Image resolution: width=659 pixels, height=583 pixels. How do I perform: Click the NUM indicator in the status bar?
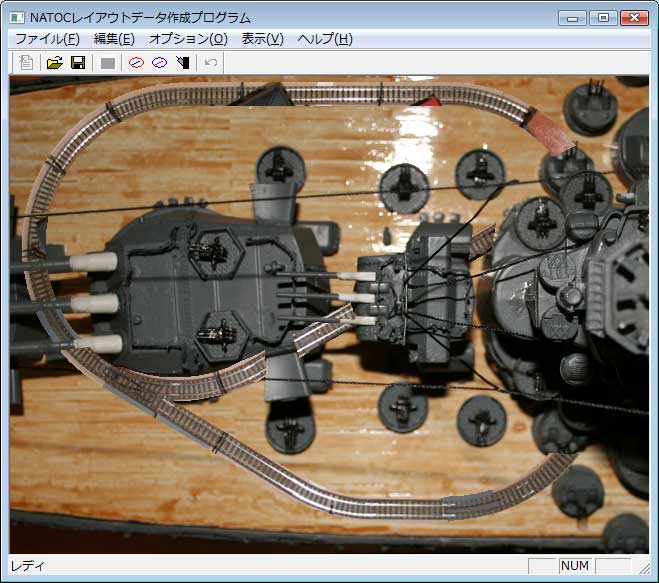pyautogui.click(x=575, y=566)
